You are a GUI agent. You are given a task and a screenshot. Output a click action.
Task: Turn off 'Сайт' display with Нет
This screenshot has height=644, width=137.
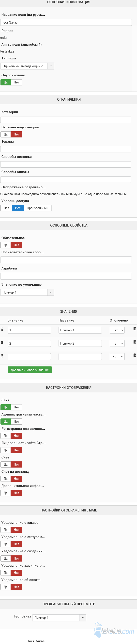click(x=16, y=407)
